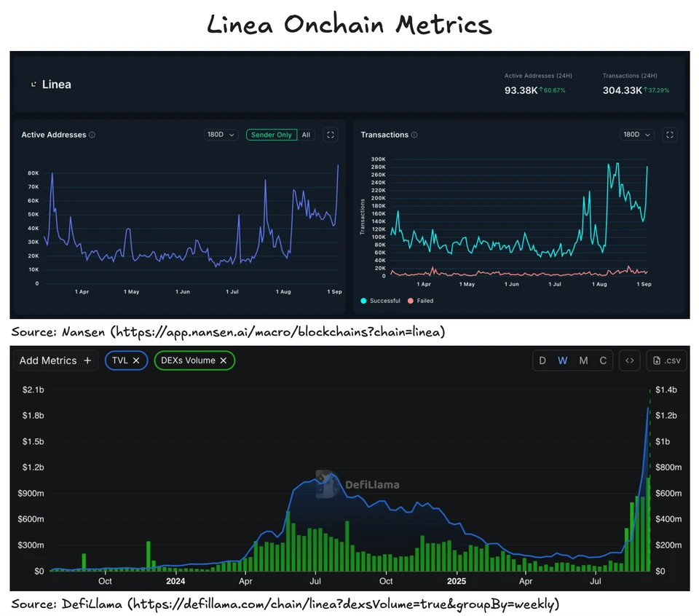Remove the TVL metric chip

(137, 360)
